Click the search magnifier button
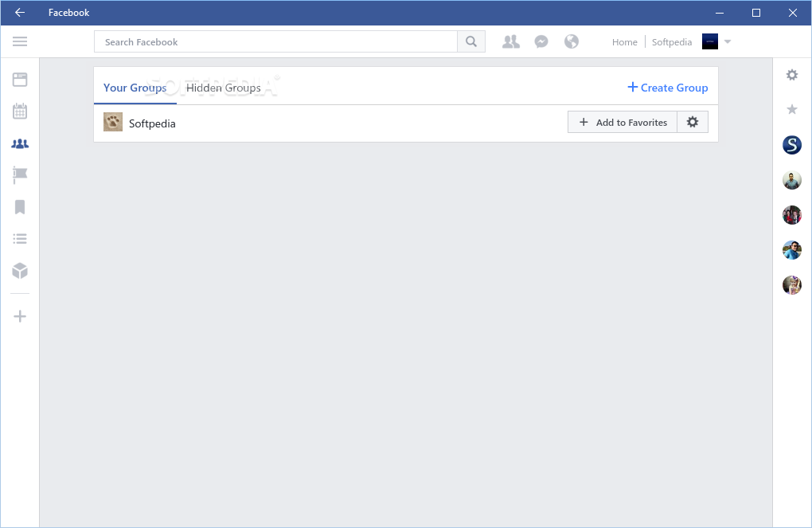812x528 pixels. [x=470, y=41]
